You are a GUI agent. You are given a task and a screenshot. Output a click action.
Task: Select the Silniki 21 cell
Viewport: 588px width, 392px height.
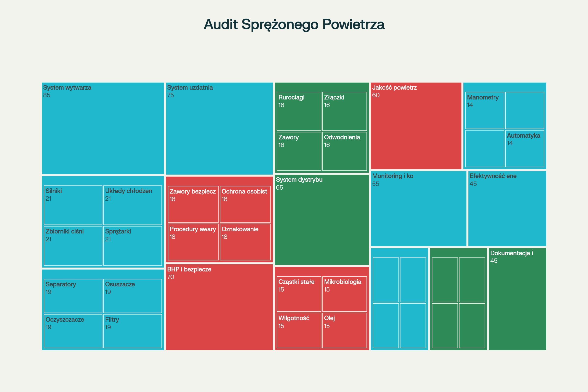click(73, 205)
